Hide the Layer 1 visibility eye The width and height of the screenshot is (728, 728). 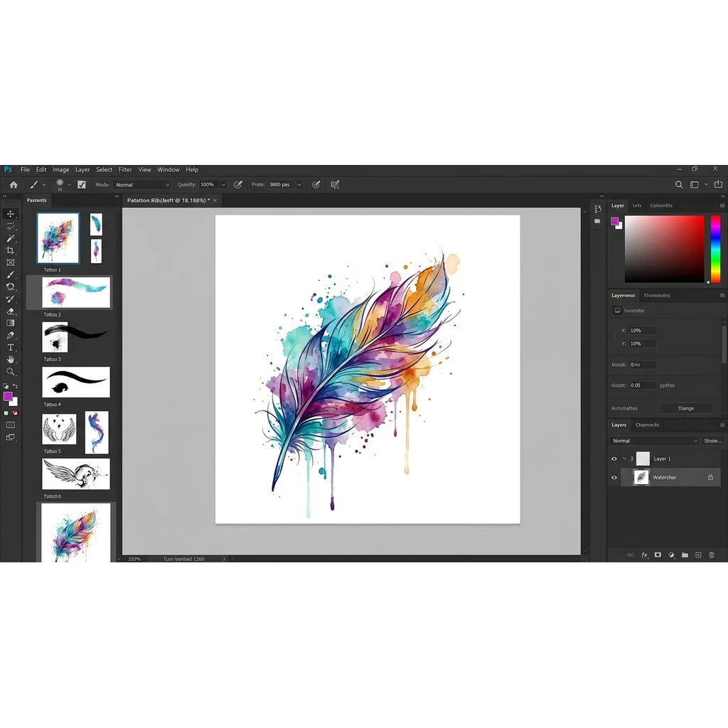pyautogui.click(x=614, y=459)
